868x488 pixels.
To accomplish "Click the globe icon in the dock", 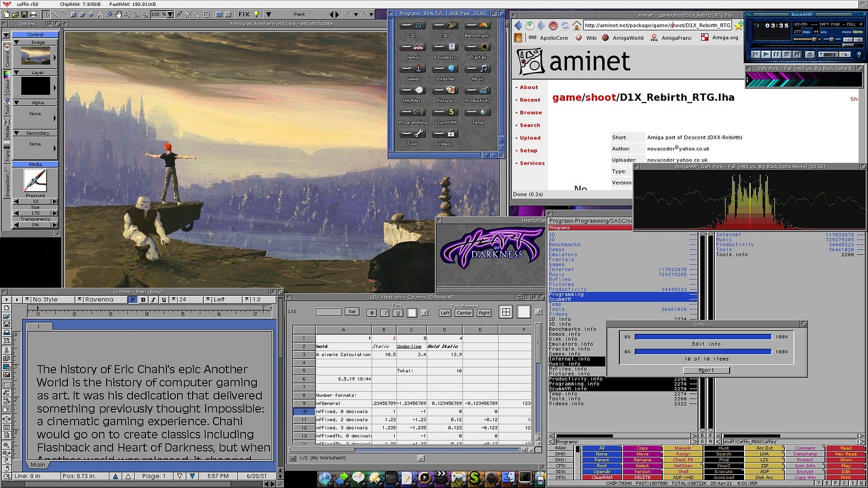I will click(324, 478).
